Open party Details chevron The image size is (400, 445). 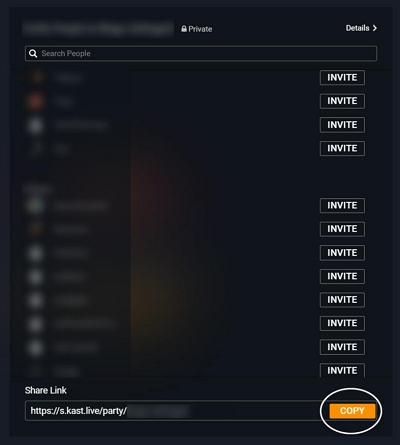pos(375,28)
